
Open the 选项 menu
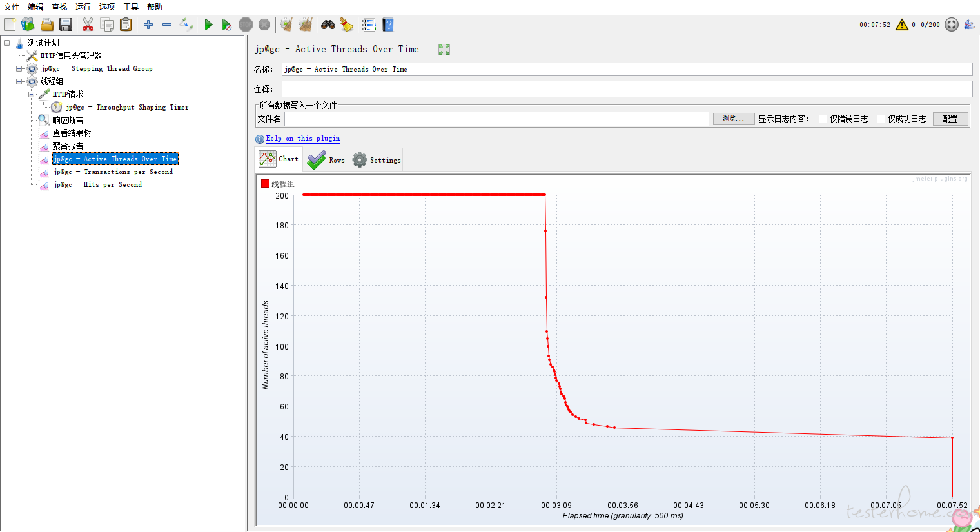(107, 6)
